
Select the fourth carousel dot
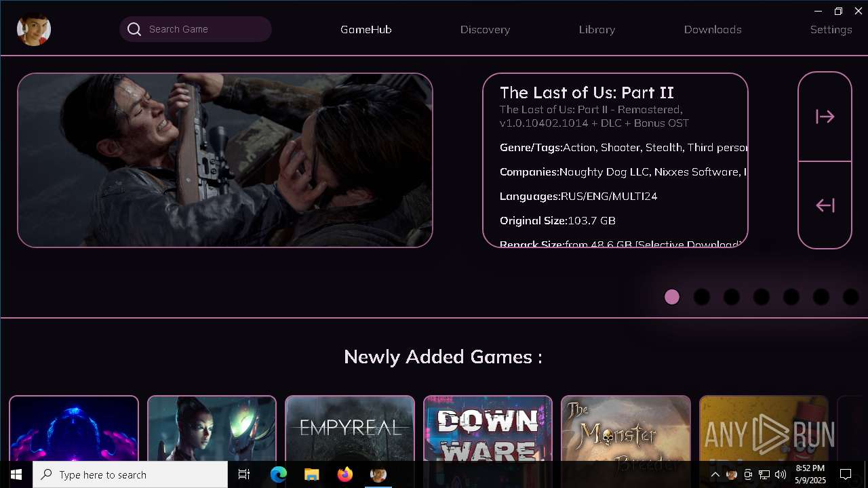[x=762, y=297]
